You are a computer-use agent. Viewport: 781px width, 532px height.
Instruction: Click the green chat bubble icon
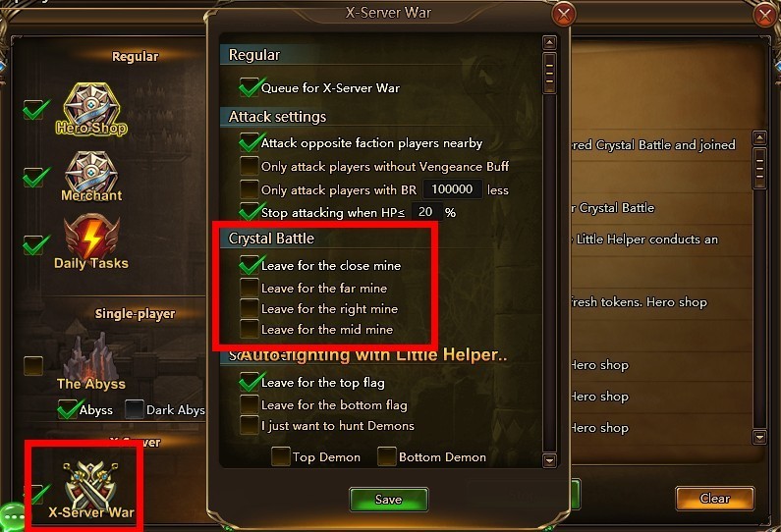point(12,517)
